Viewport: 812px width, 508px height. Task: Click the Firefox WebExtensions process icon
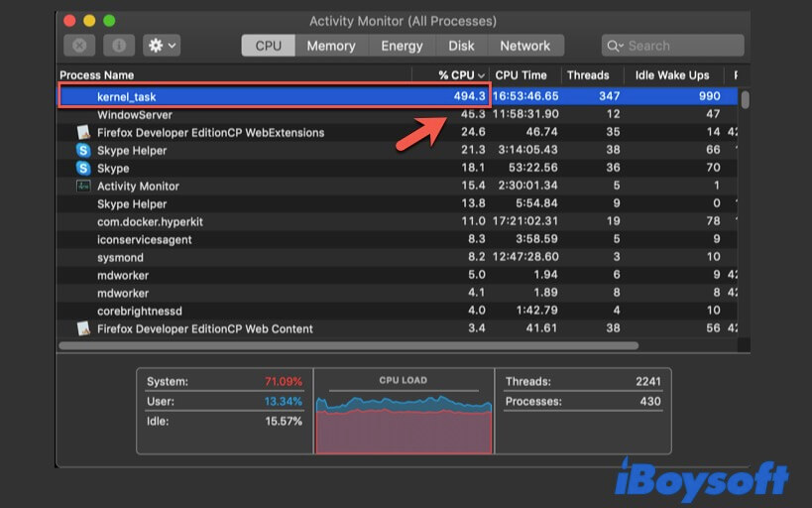(84, 133)
